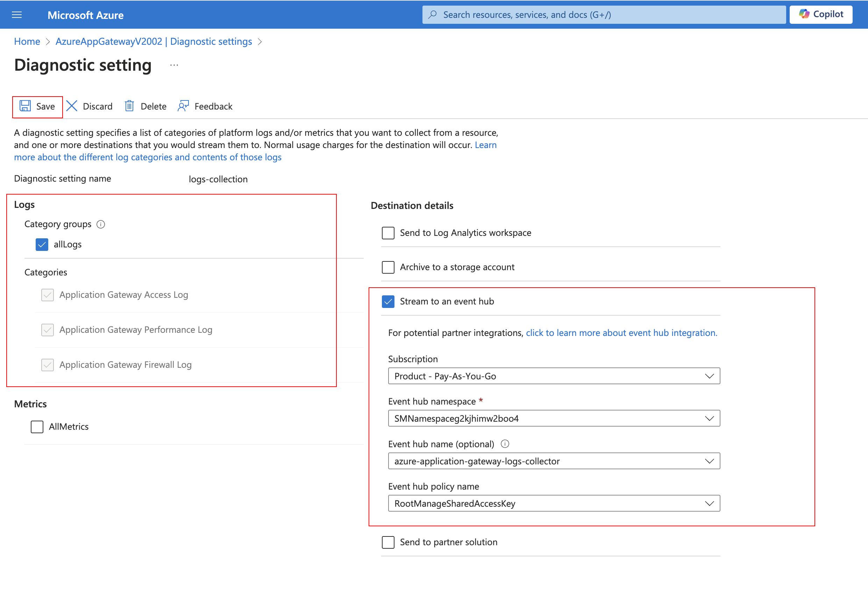Click the event hub integration learn more link
This screenshot has height=590, width=868.
pos(621,332)
